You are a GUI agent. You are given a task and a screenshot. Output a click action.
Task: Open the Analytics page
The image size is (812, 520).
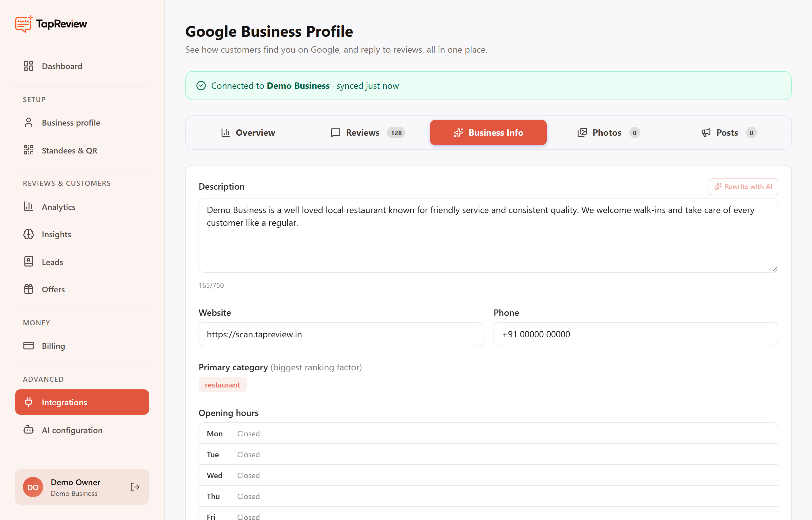point(82,207)
